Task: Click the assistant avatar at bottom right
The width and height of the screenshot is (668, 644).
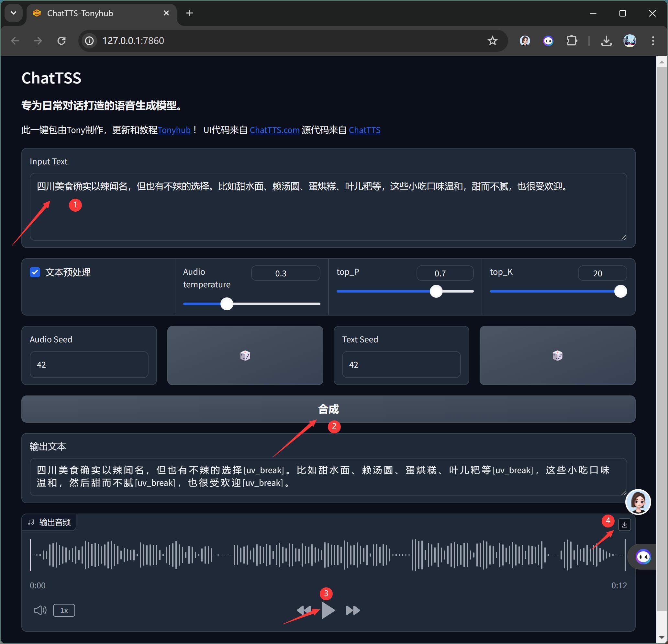Action: point(638,502)
